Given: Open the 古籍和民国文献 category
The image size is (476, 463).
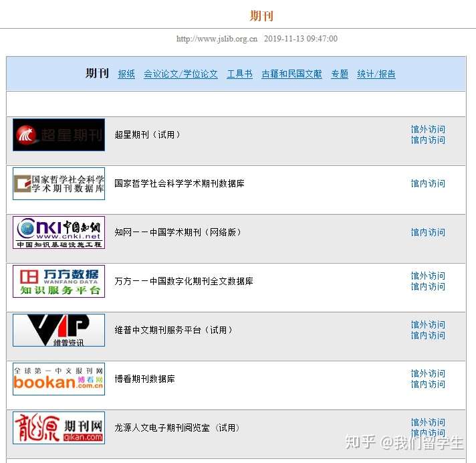Looking at the screenshot, I should [291, 74].
